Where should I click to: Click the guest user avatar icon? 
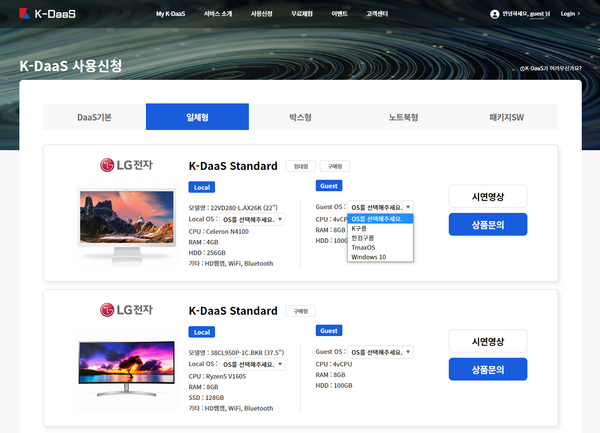pos(494,14)
